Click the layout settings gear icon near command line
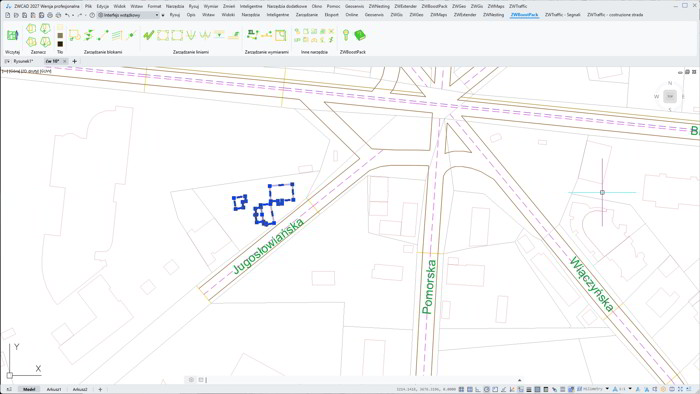Screen dimensions: 700x394 tap(191, 380)
